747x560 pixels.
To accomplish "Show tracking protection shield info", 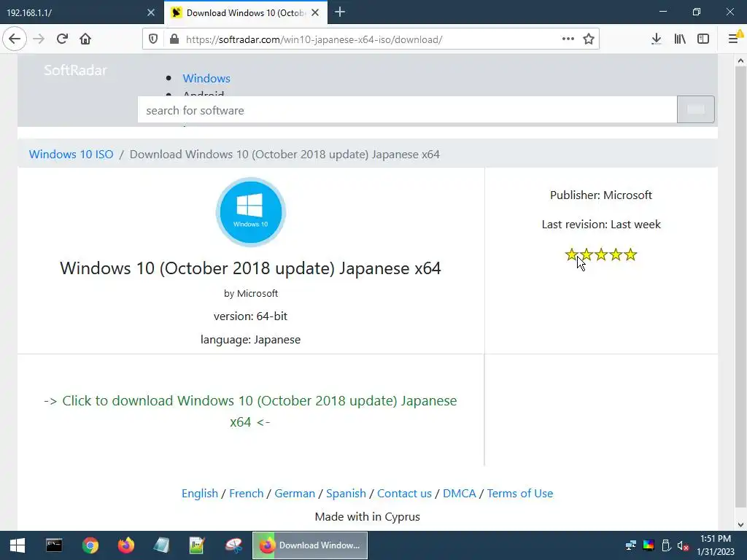I will [153, 39].
